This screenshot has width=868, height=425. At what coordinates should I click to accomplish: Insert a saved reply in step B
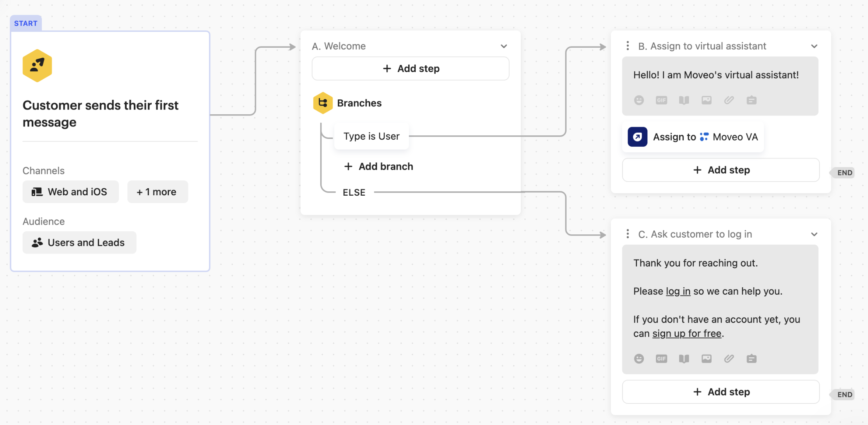pos(751,100)
